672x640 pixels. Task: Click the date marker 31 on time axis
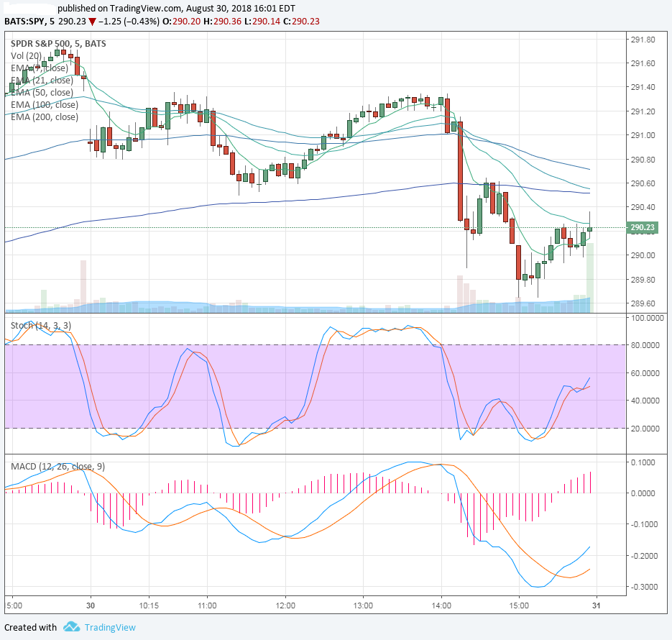pos(596,605)
